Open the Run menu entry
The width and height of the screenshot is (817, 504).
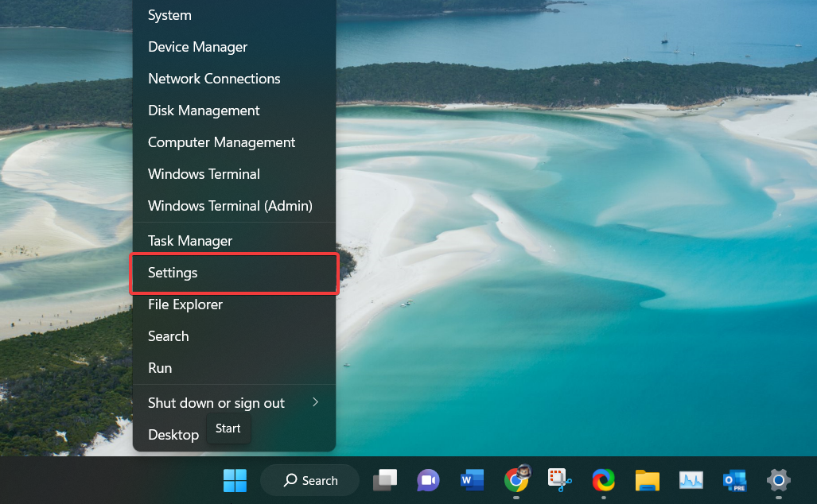(x=160, y=368)
